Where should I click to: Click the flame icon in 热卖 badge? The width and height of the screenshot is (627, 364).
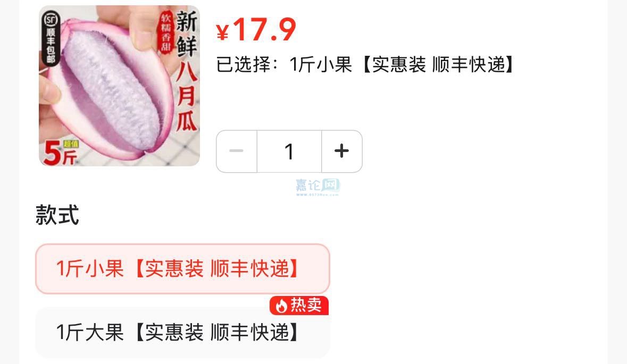(281, 306)
